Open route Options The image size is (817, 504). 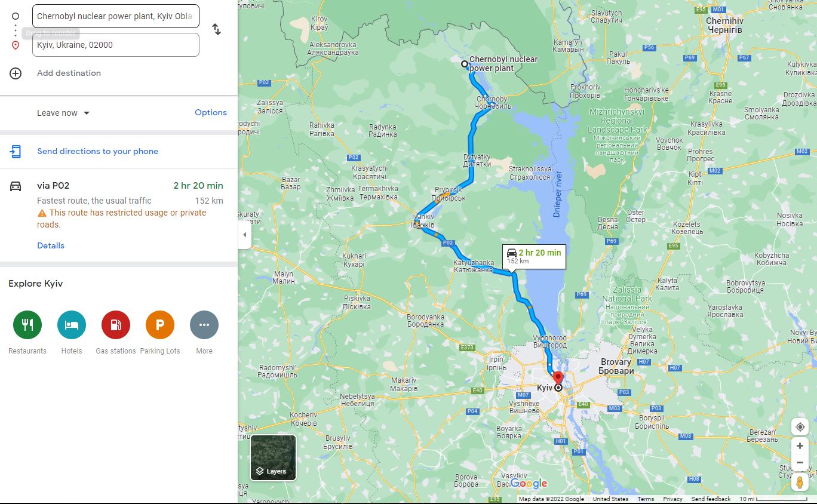[x=211, y=112]
